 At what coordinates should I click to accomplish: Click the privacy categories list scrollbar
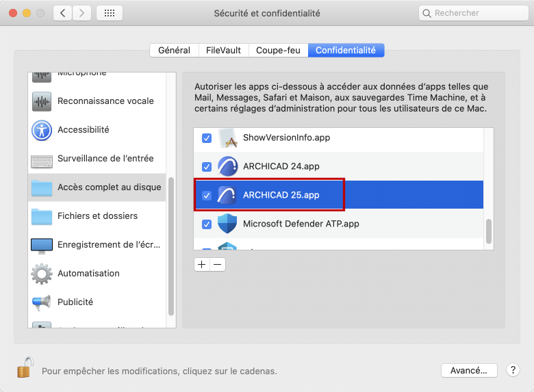coord(171,247)
